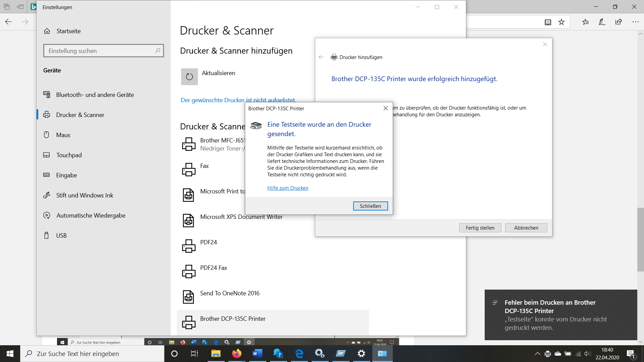
Task: Click the Edge back navigation arrow
Action: pos(8,22)
